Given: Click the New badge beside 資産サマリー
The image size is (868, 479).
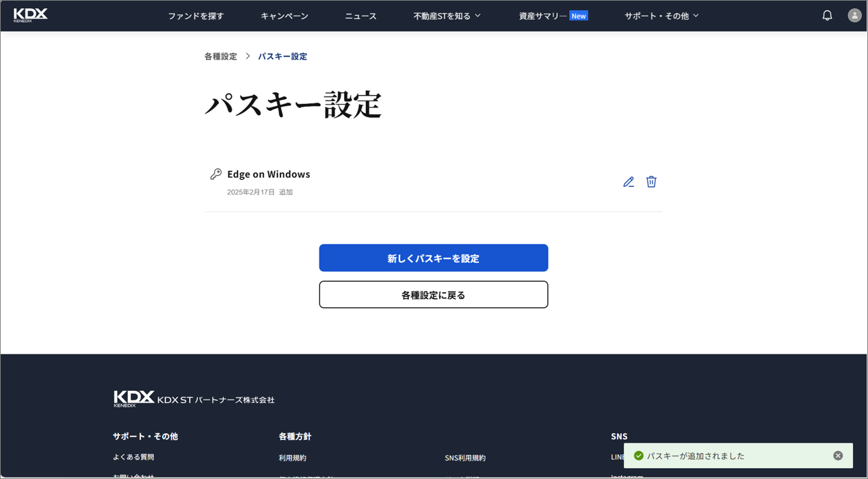Looking at the screenshot, I should tap(579, 16).
